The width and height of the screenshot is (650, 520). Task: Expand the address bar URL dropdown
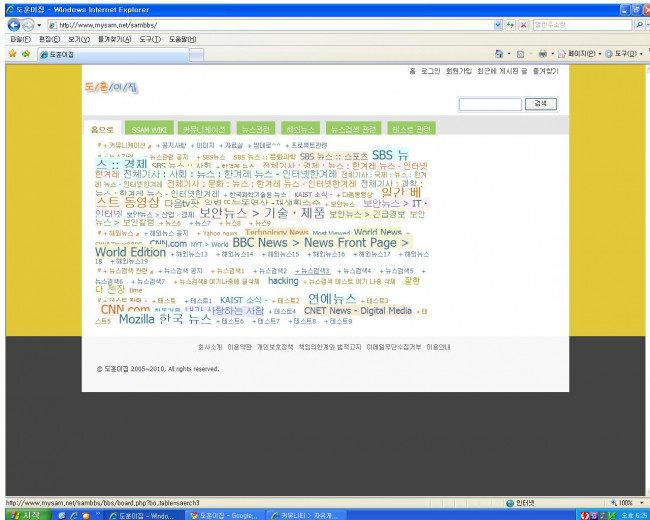[499, 24]
